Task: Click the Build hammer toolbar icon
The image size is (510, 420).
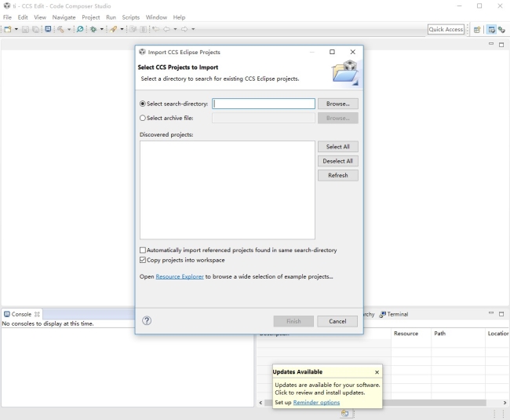Action: pos(60,30)
